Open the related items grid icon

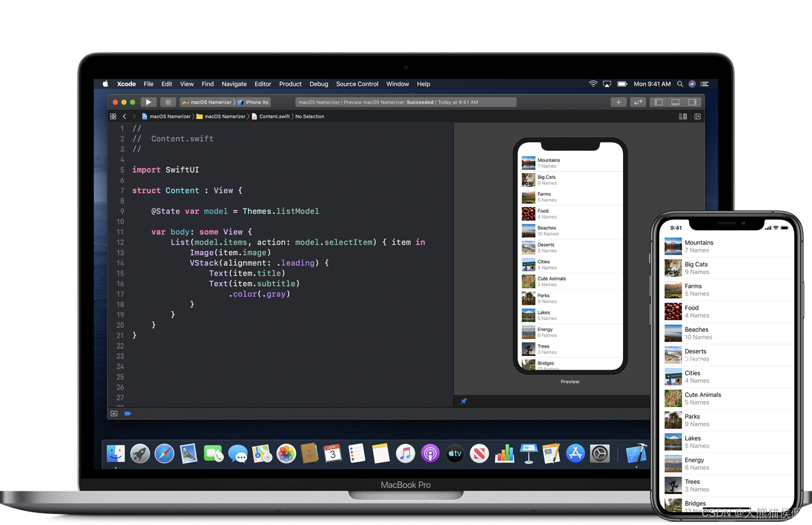tap(113, 117)
